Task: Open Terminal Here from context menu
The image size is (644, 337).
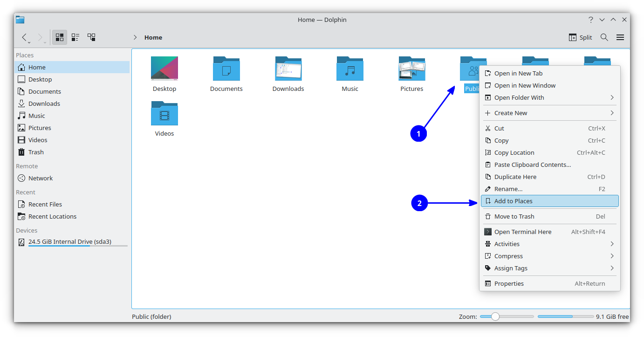Action: click(x=522, y=232)
